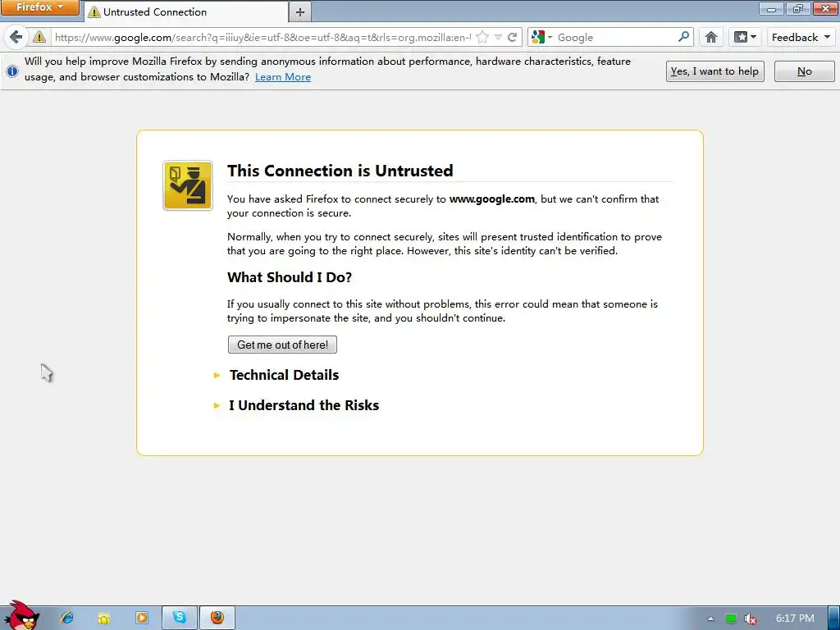Viewport: 840px width, 630px height.
Task: Open the Feedback dropdown
Action: [801, 37]
